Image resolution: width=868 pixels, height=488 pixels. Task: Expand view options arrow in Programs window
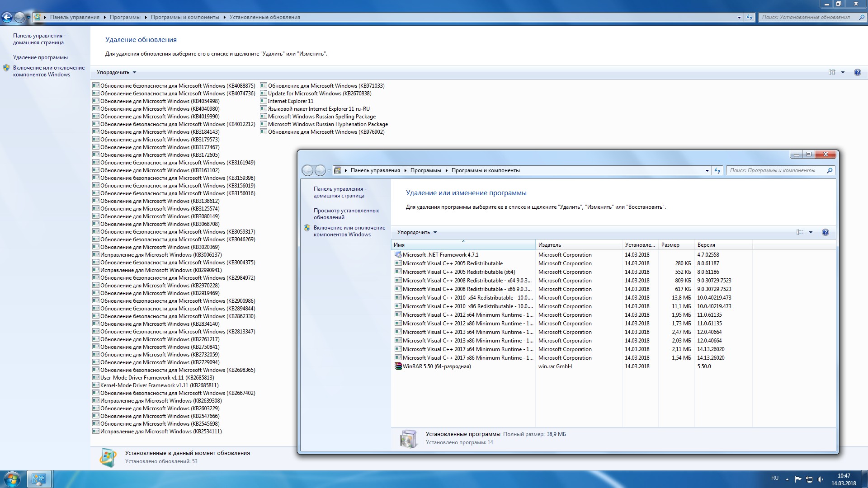(811, 232)
